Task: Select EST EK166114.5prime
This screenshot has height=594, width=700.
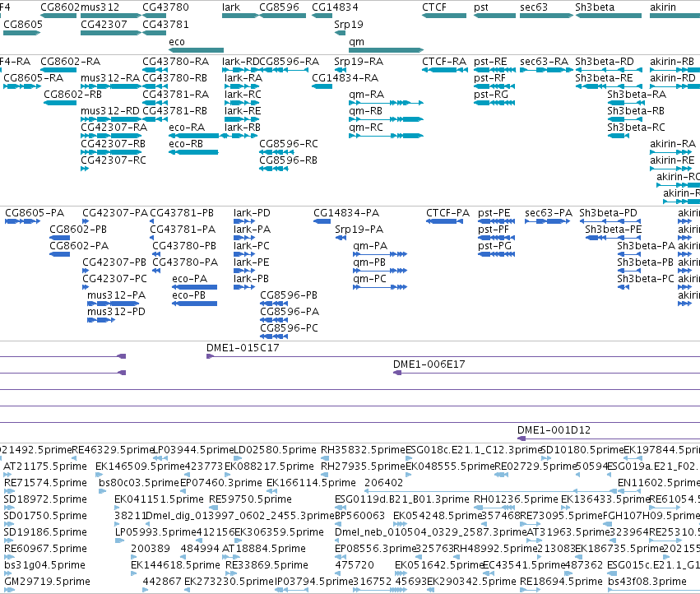Action: [311, 482]
